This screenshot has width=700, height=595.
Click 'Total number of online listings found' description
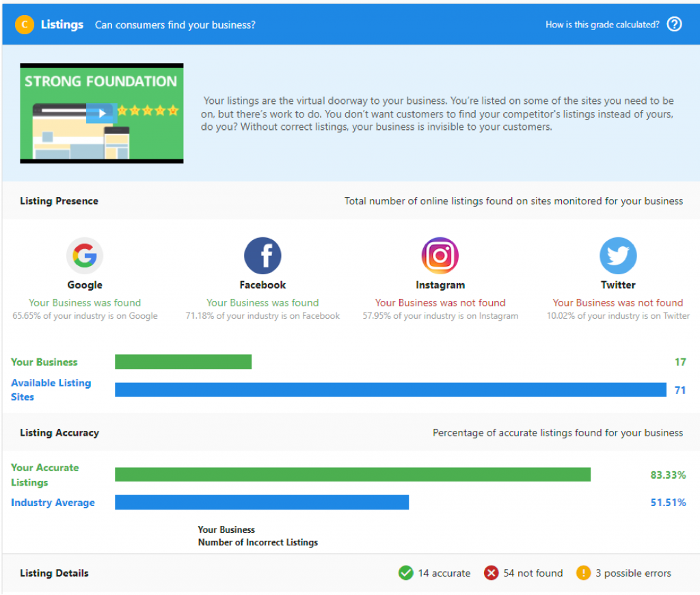tap(513, 201)
